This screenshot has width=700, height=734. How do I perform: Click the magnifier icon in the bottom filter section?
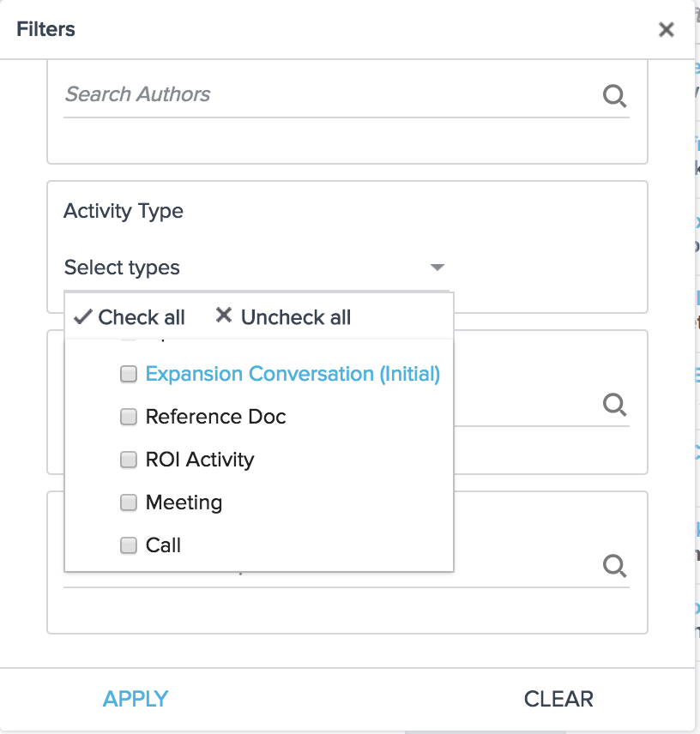pyautogui.click(x=614, y=565)
